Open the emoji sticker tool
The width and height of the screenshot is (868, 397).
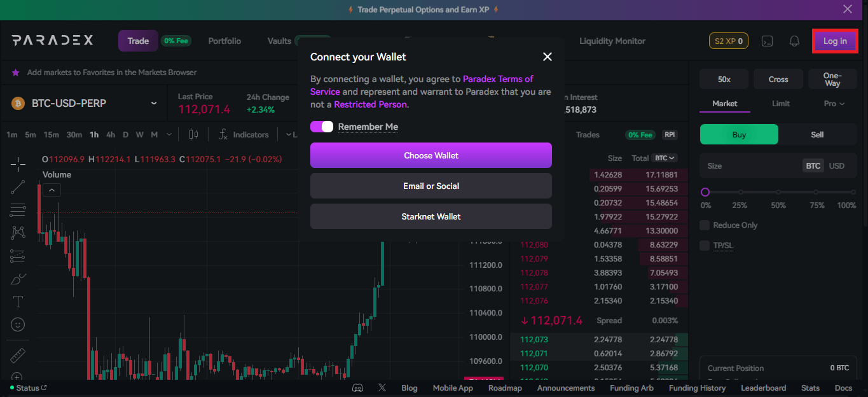click(18, 324)
